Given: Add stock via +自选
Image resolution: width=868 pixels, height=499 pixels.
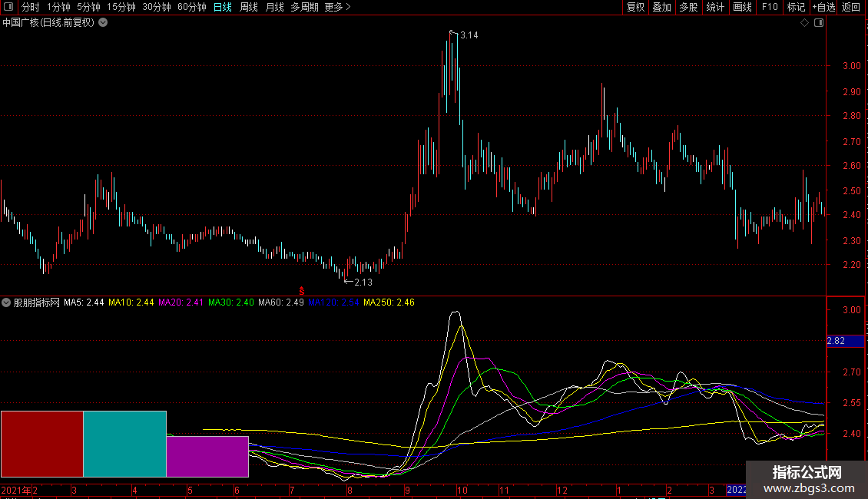Looking at the screenshot, I should coord(823,7).
